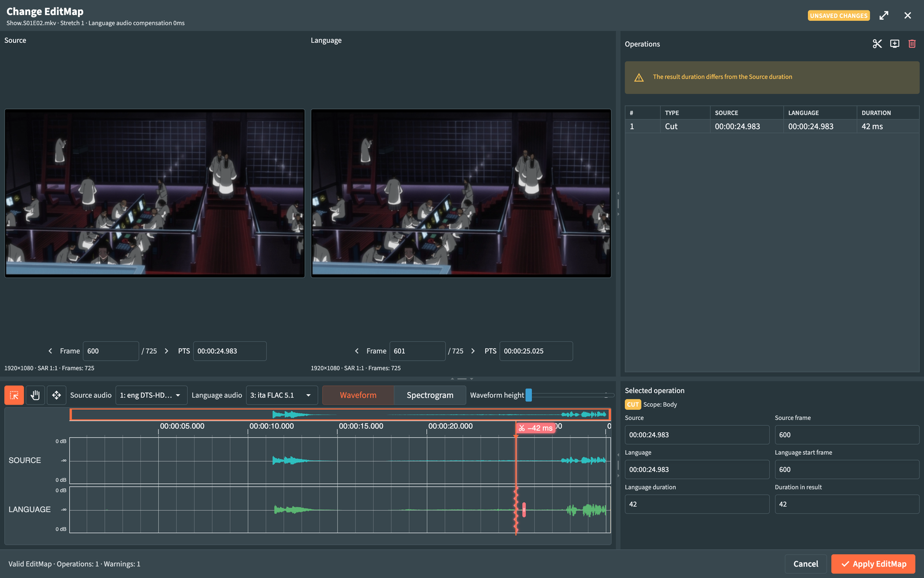Viewport: 924px width, 578px height.
Task: Add a cut operation with scissors icon
Action: 877,44
